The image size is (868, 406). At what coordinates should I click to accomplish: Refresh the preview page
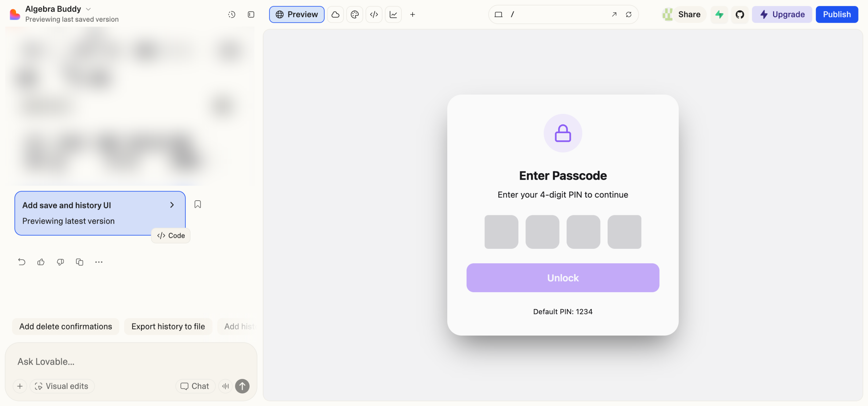pyautogui.click(x=629, y=15)
